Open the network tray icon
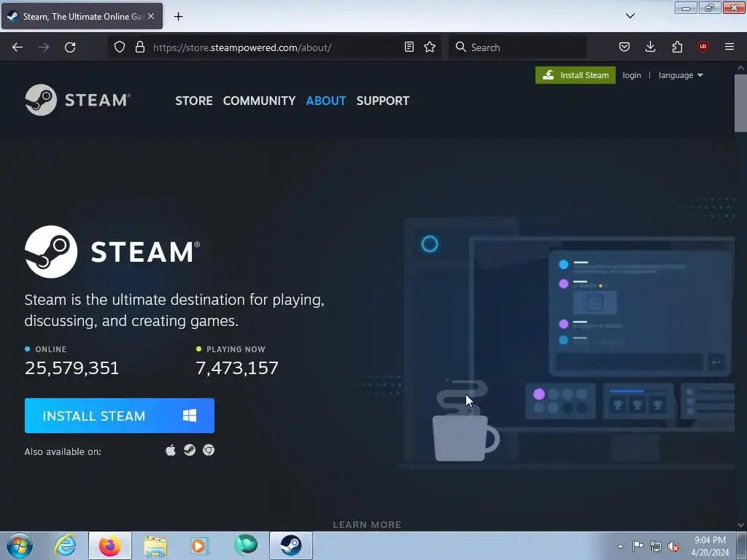 656,546
